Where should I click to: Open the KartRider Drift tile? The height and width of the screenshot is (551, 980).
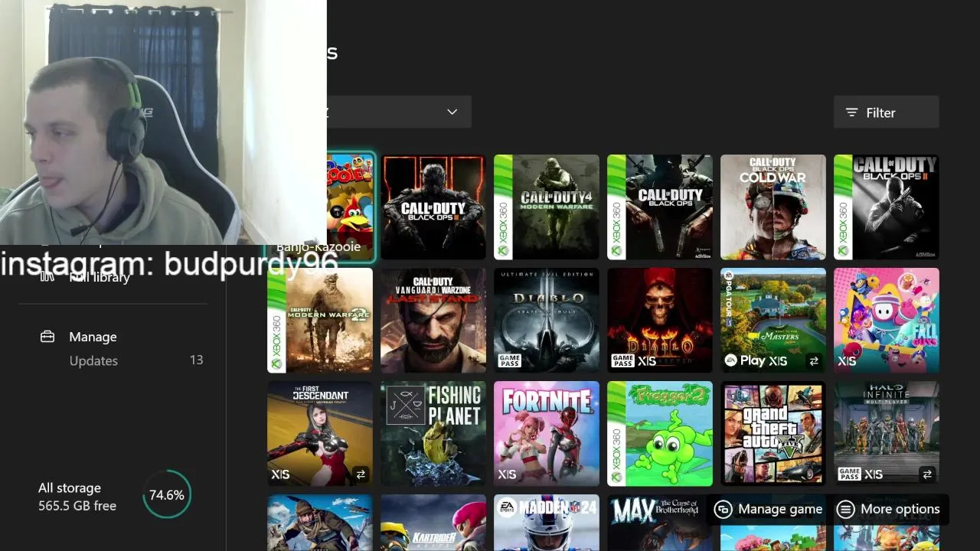433,523
